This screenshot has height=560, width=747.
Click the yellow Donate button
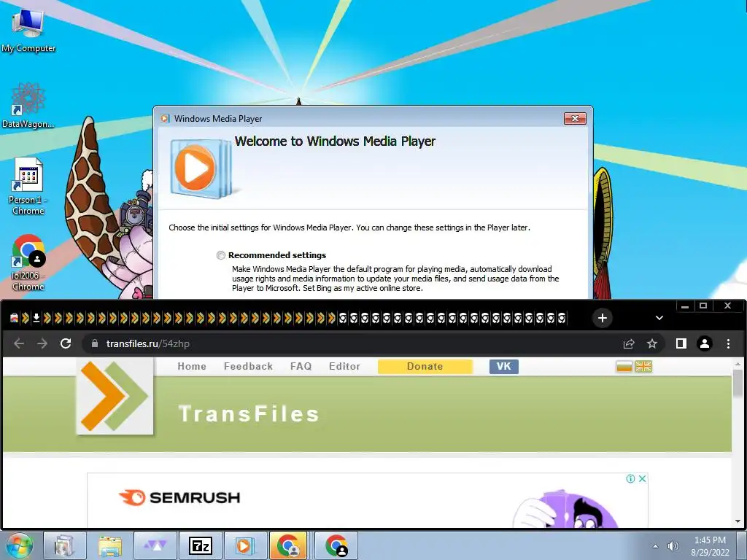coord(425,366)
